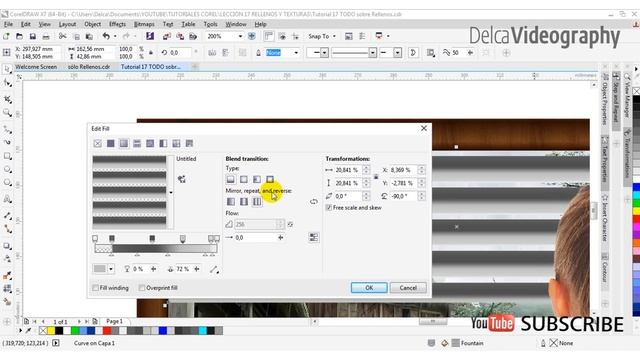Switch to Welcome Screen tab
This screenshot has height=360, width=640.
click(x=36, y=67)
